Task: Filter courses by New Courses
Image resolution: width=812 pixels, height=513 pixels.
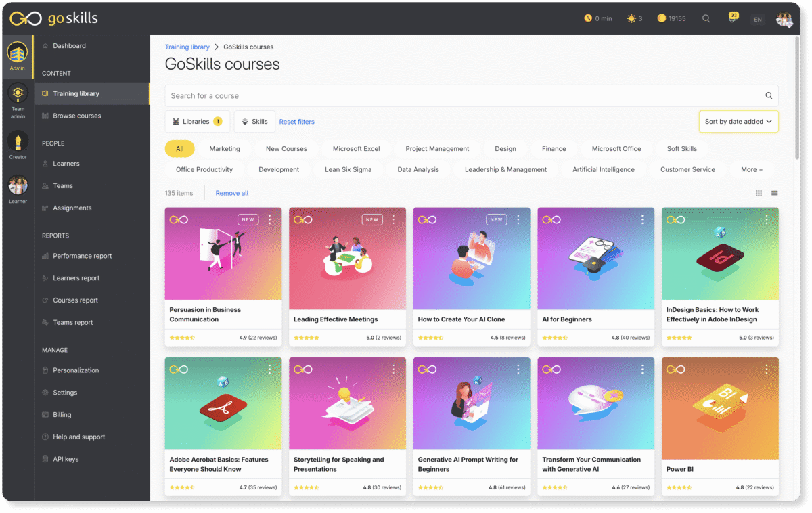Action: coord(286,148)
